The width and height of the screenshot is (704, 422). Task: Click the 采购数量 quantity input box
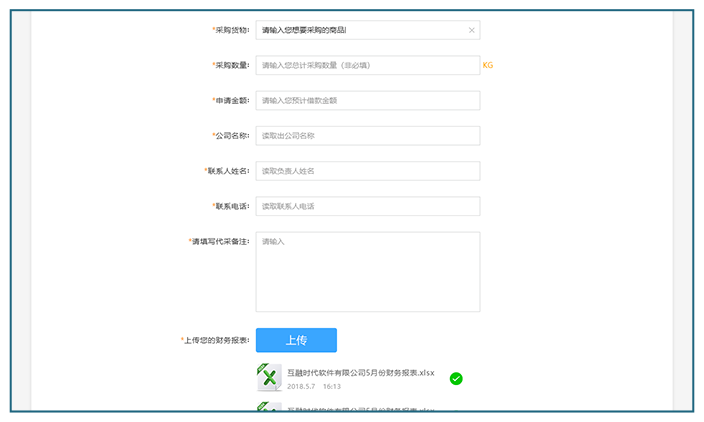(x=367, y=66)
